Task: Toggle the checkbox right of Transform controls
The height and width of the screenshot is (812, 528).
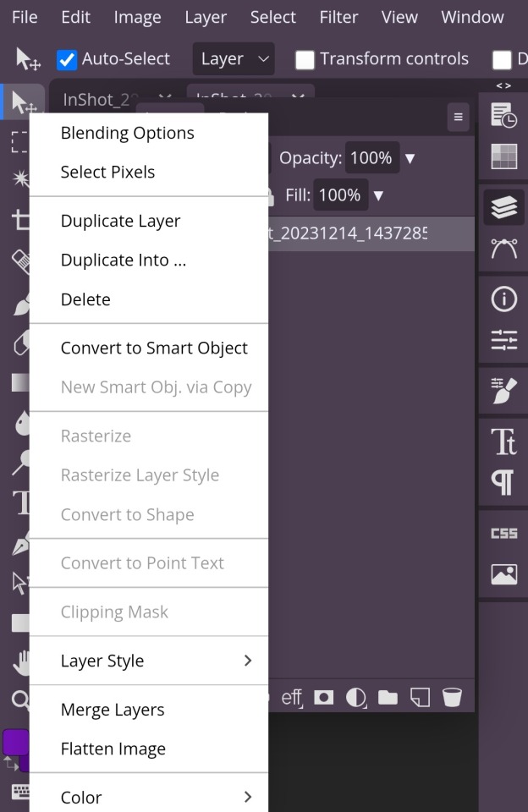Action: pyautogui.click(x=502, y=60)
